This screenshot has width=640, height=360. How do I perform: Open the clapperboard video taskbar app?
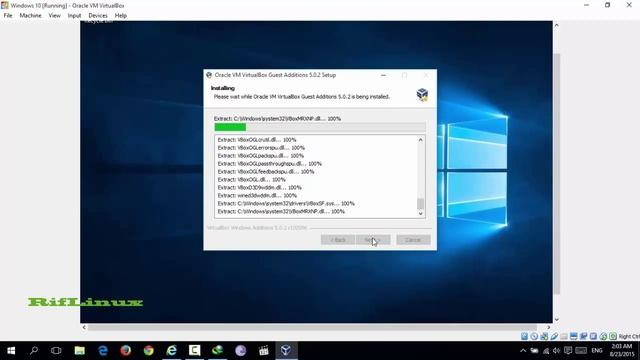[x=264, y=351]
